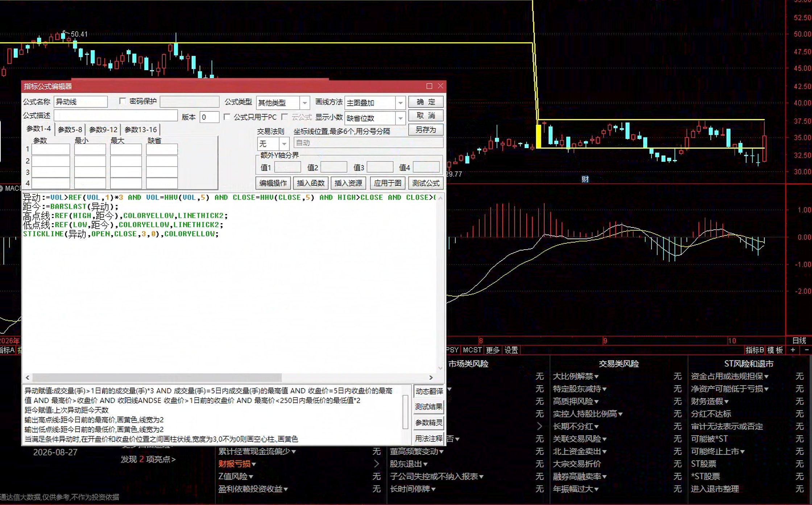Click the 确定 button

(x=426, y=102)
